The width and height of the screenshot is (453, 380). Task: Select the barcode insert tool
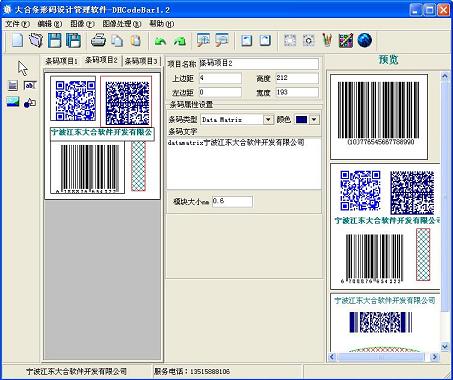click(x=13, y=86)
